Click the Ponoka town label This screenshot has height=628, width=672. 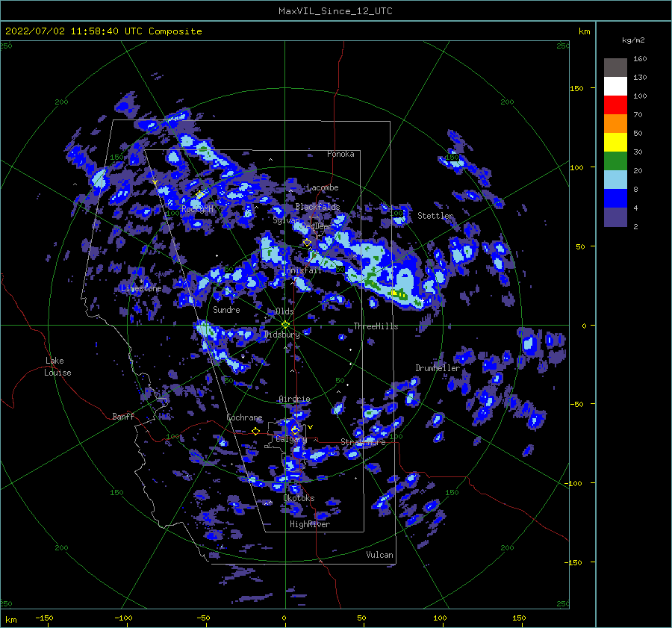click(340, 154)
